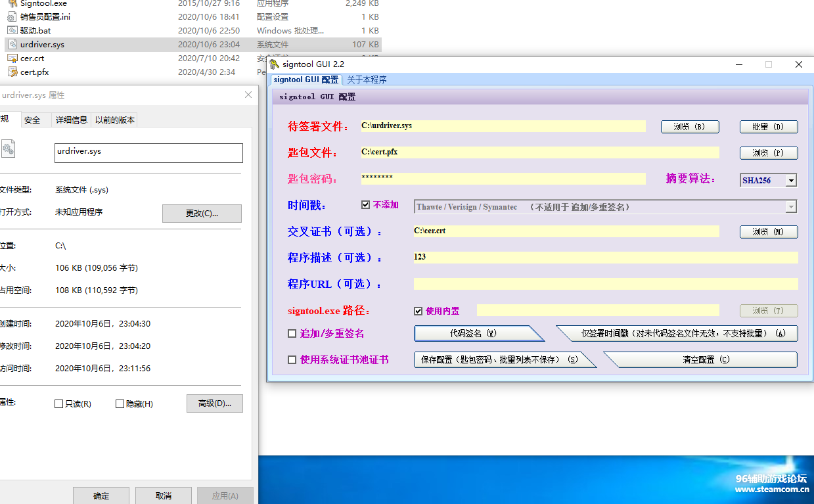814x504 pixels.
Task: Click the 程序URL input field
Action: pyautogui.click(x=605, y=284)
